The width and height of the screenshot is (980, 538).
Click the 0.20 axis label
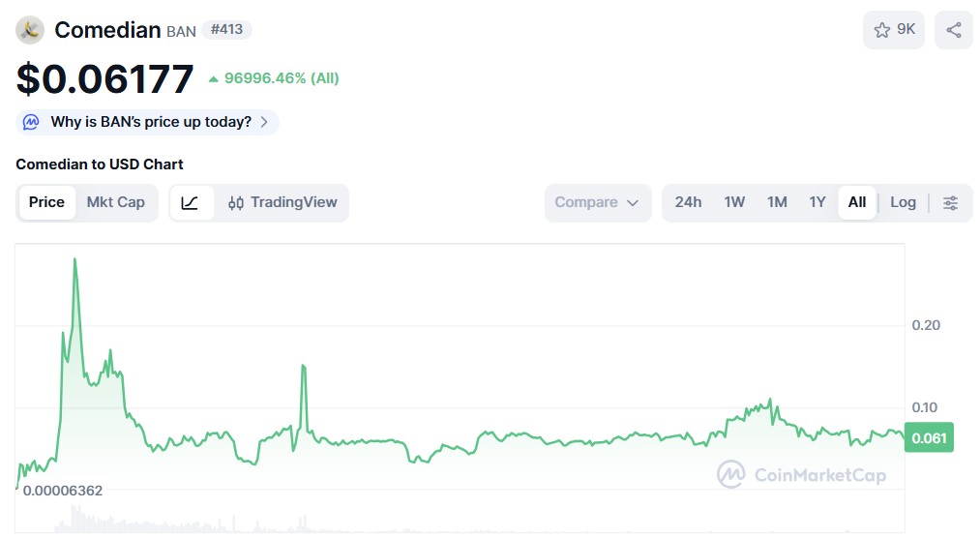(x=926, y=325)
